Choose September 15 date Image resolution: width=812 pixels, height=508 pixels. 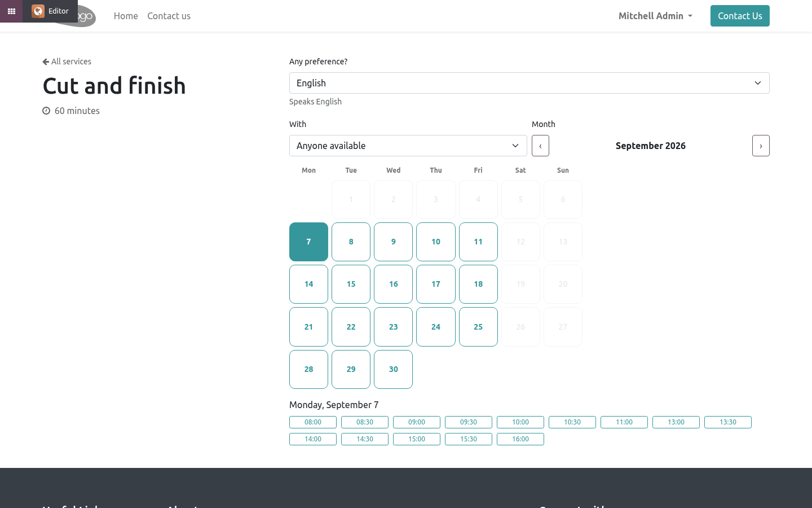click(x=351, y=284)
